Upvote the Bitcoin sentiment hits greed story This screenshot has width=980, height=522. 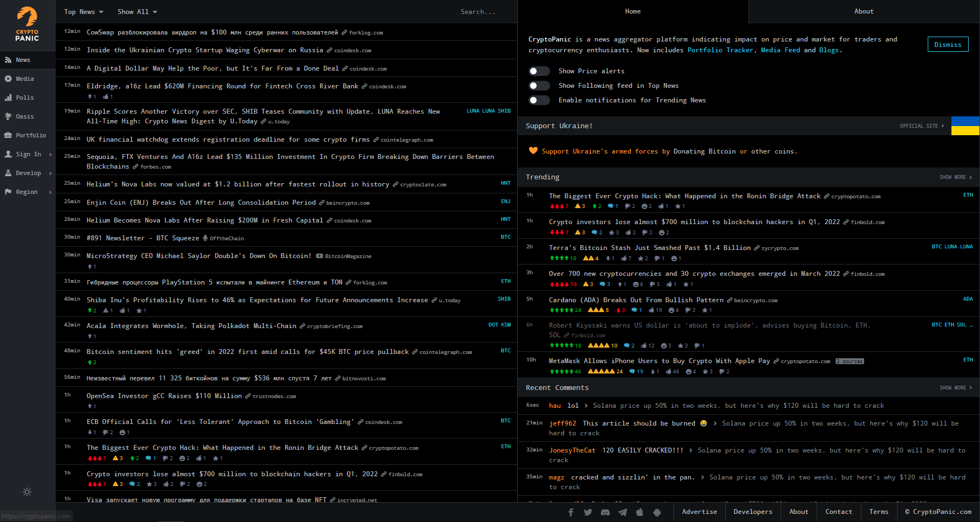(92, 362)
